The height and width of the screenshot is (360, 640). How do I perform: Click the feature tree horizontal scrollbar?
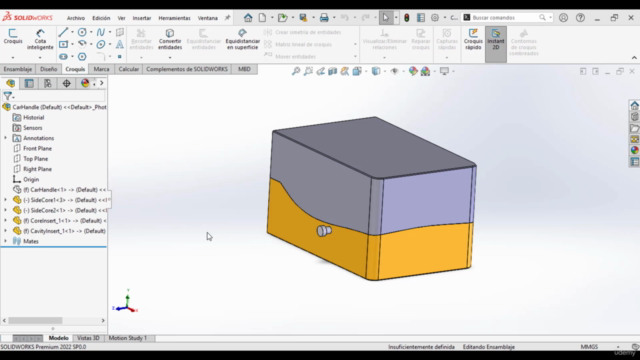35,320
